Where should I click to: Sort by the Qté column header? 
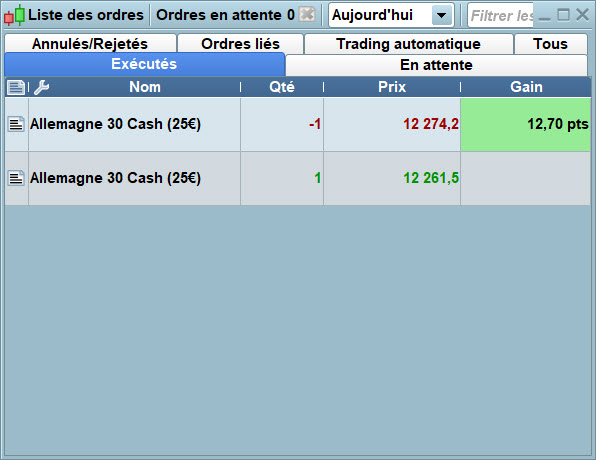282,87
